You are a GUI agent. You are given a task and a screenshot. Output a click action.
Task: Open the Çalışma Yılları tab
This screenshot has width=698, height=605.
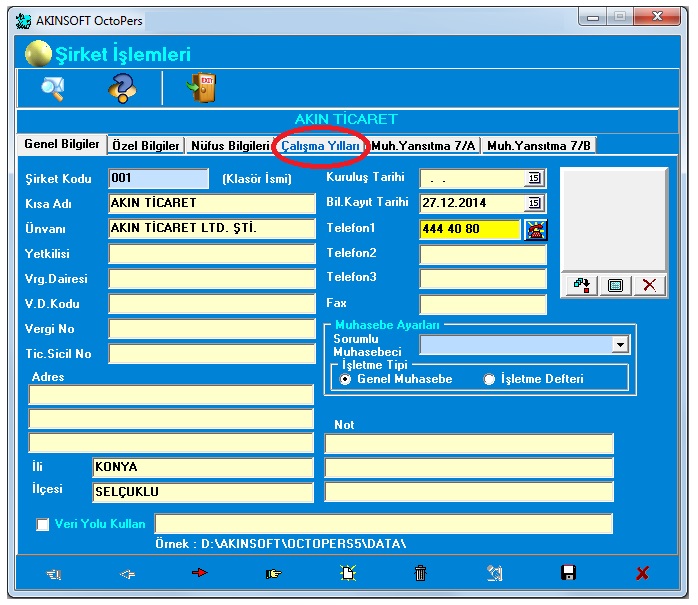pos(320,146)
